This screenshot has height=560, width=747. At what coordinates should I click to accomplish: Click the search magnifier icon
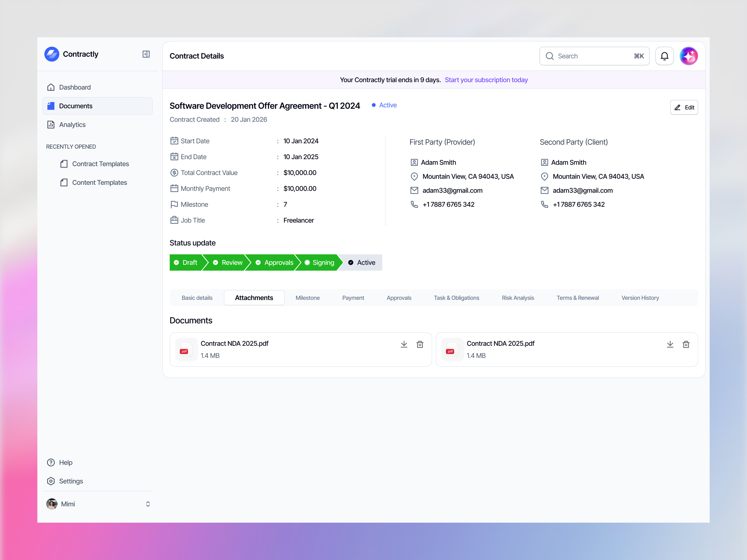(550, 56)
